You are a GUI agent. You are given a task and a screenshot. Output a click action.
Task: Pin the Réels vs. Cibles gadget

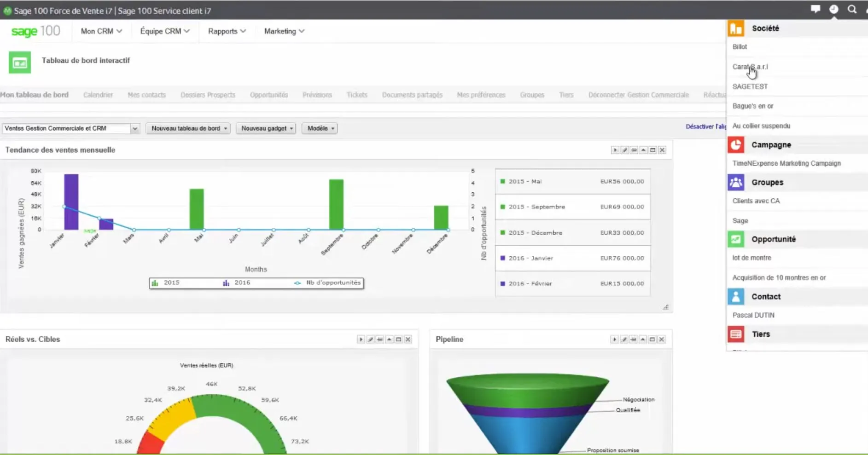[x=380, y=340]
